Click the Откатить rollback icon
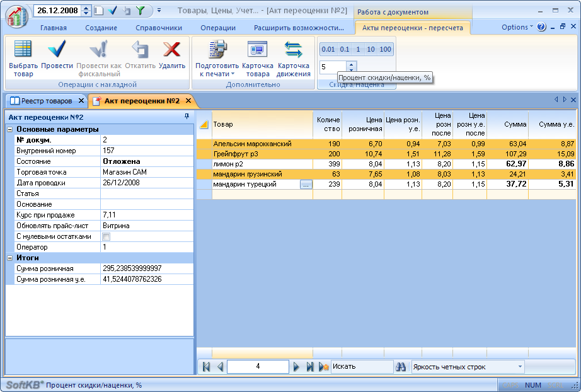This screenshot has height=392, width=581. click(x=140, y=50)
